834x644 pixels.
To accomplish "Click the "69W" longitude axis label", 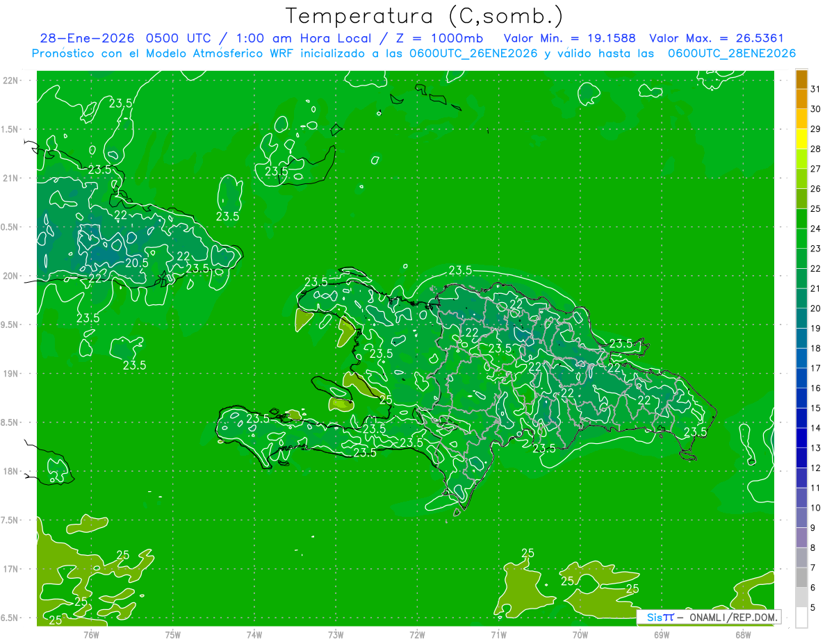I will click(x=662, y=635).
